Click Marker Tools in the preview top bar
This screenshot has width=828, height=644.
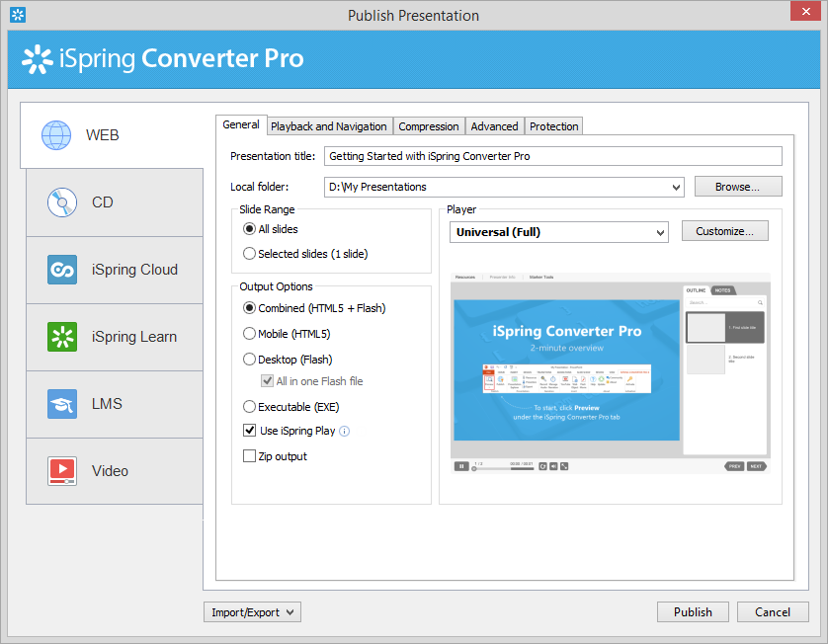coord(541,278)
